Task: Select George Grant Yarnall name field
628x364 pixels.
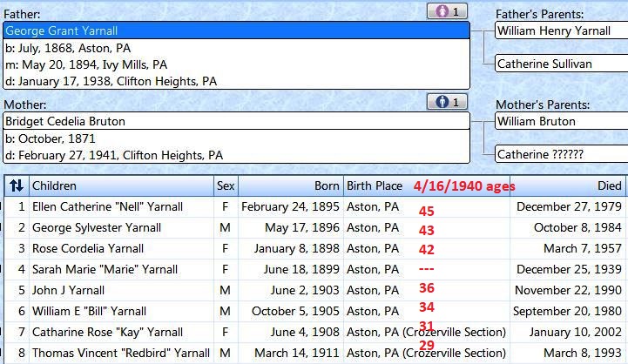Action: pos(235,30)
